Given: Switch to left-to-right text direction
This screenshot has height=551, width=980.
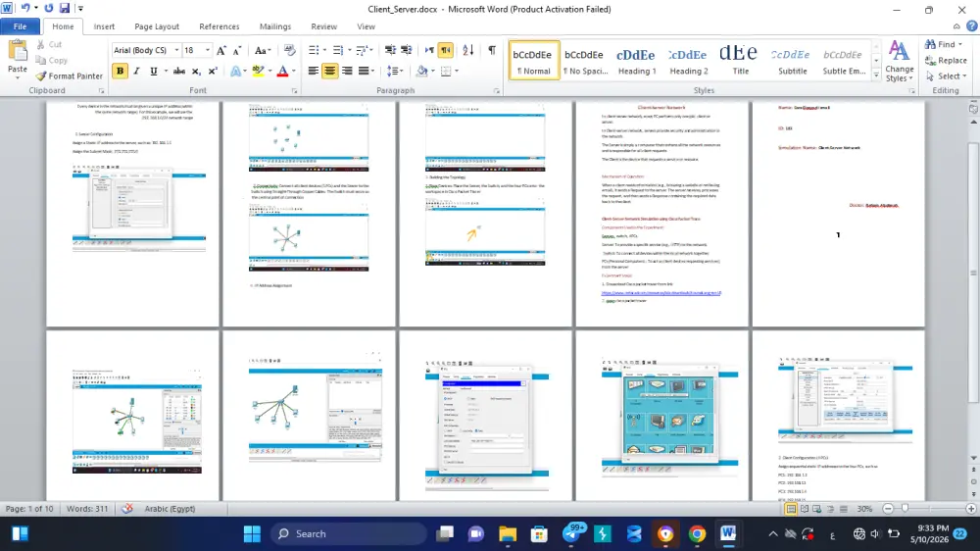Looking at the screenshot, I should (429, 50).
